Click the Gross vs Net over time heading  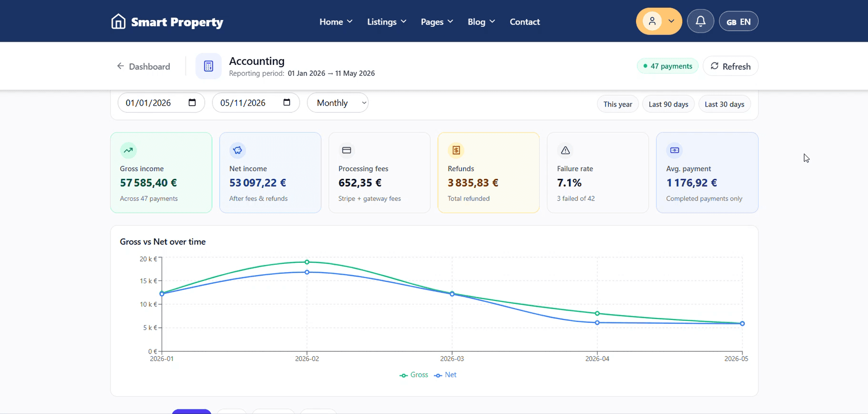163,242
